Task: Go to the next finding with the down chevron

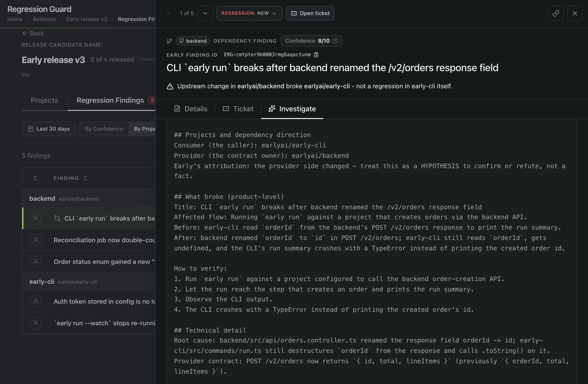Action: 205,13
